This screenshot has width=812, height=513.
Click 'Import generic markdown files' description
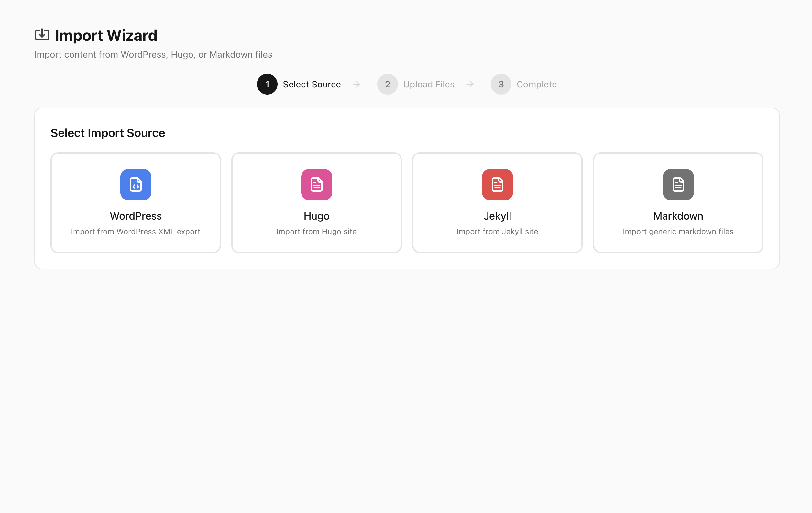click(x=678, y=232)
